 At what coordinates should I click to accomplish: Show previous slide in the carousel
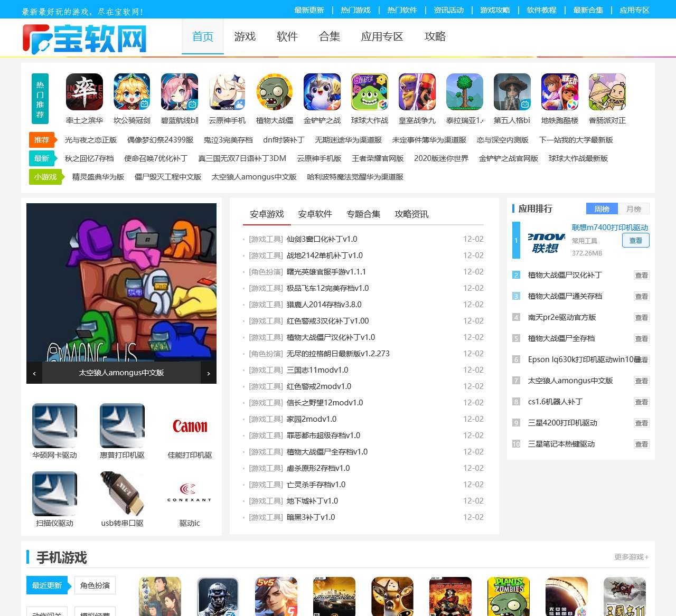(x=34, y=373)
